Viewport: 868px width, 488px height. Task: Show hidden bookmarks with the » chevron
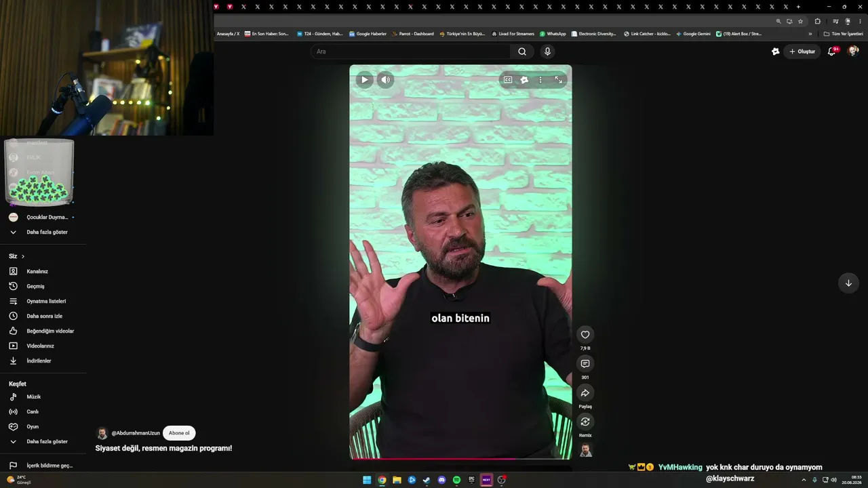pyautogui.click(x=810, y=34)
